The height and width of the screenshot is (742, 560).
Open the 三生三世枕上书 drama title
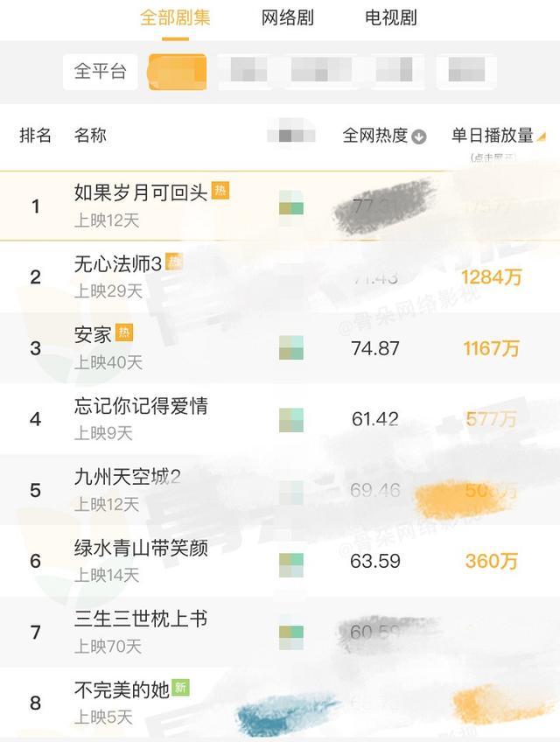coord(141,619)
